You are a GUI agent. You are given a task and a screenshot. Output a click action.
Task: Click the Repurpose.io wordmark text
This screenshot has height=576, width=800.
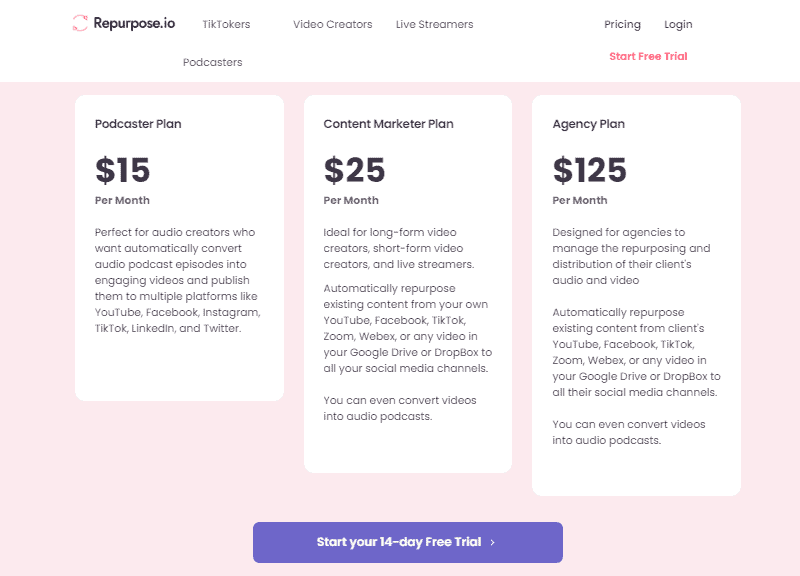(x=134, y=23)
